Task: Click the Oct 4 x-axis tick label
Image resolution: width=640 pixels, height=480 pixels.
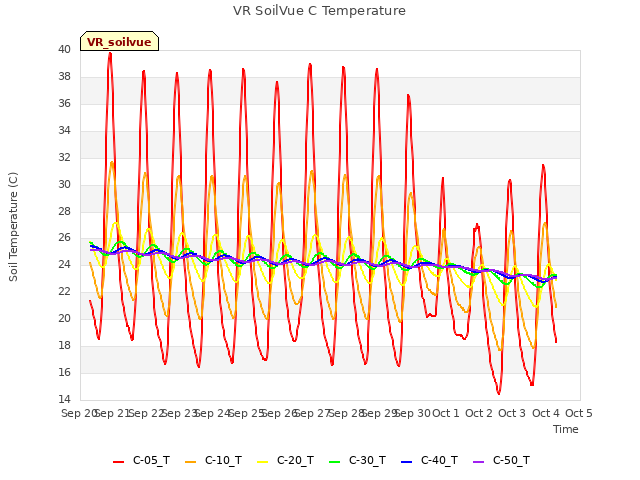Action: [546, 413]
